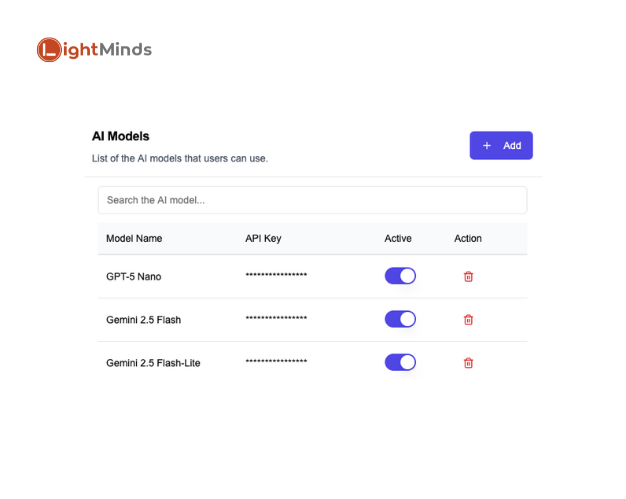Delete the Gemini 2.5 Flash-Lite model
The width and height of the screenshot is (626, 499).
click(x=468, y=362)
